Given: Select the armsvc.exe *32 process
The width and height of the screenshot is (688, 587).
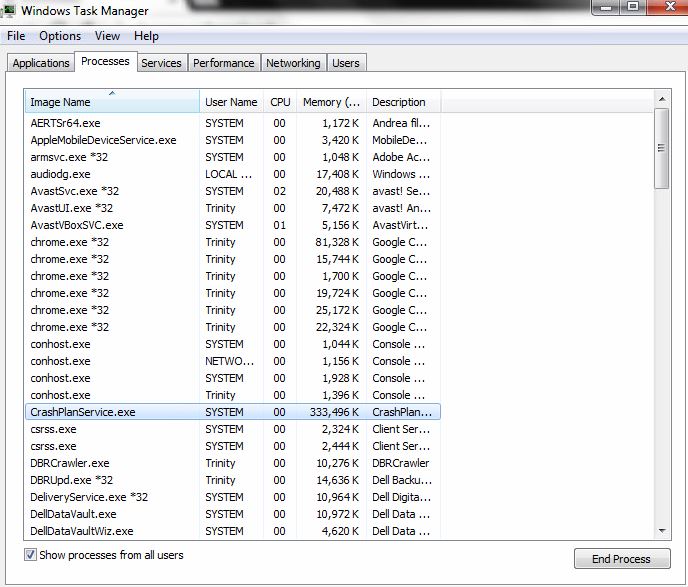Looking at the screenshot, I should tap(233, 157).
